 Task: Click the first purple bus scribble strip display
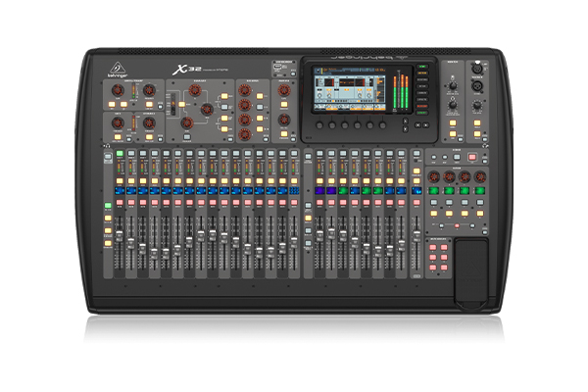click(x=319, y=191)
